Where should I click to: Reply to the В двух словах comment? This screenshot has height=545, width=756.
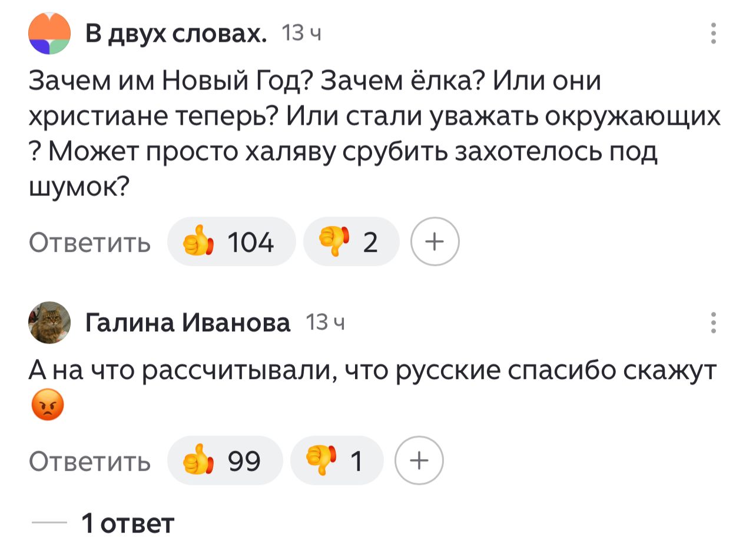(91, 242)
